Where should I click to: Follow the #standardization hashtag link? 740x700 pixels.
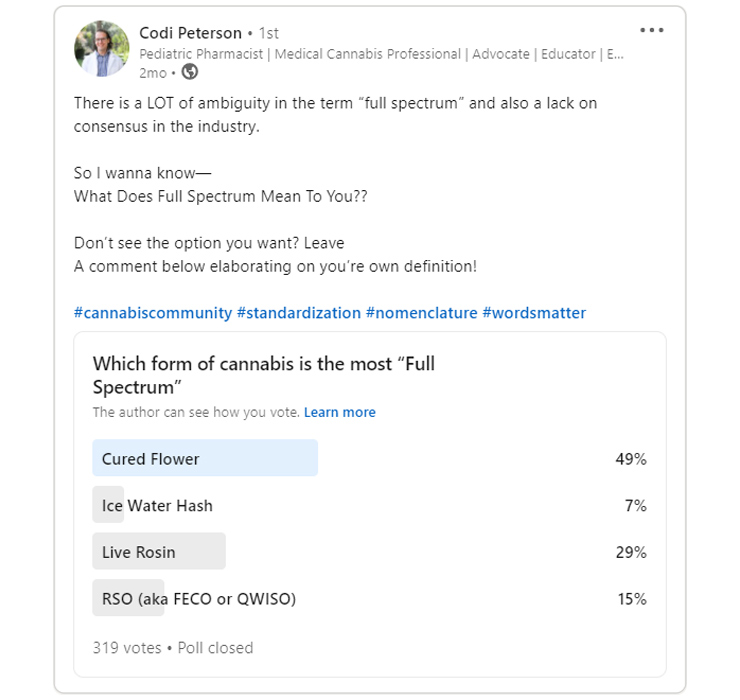pos(299,313)
